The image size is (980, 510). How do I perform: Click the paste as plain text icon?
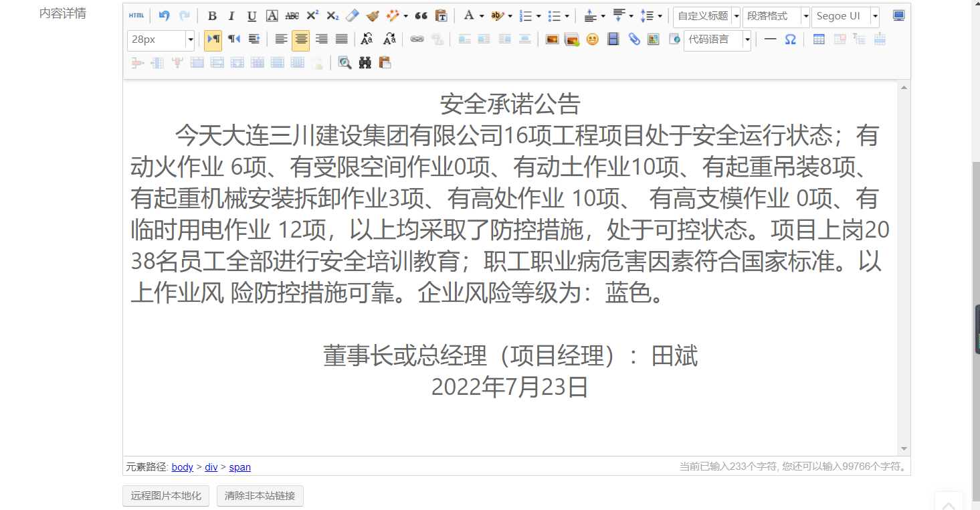pyautogui.click(x=441, y=16)
